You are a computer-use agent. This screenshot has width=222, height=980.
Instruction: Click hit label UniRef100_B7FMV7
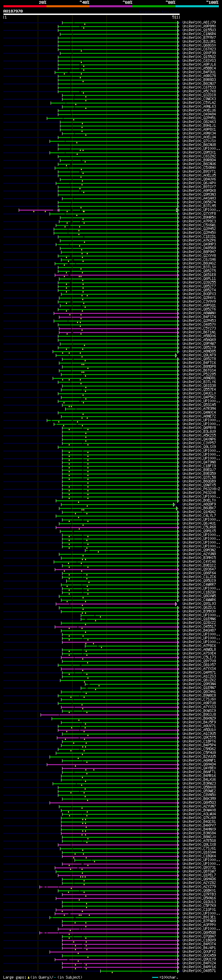[199, 38]
